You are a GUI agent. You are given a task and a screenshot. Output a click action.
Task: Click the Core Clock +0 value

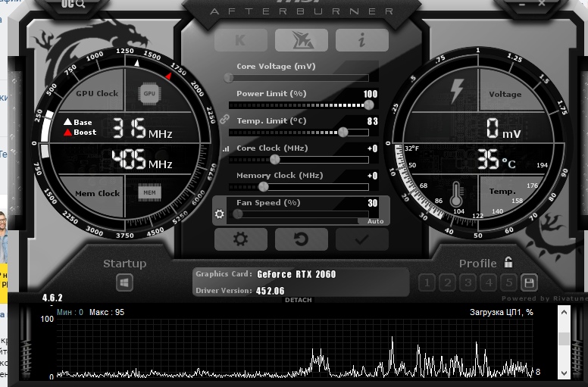[372, 148]
